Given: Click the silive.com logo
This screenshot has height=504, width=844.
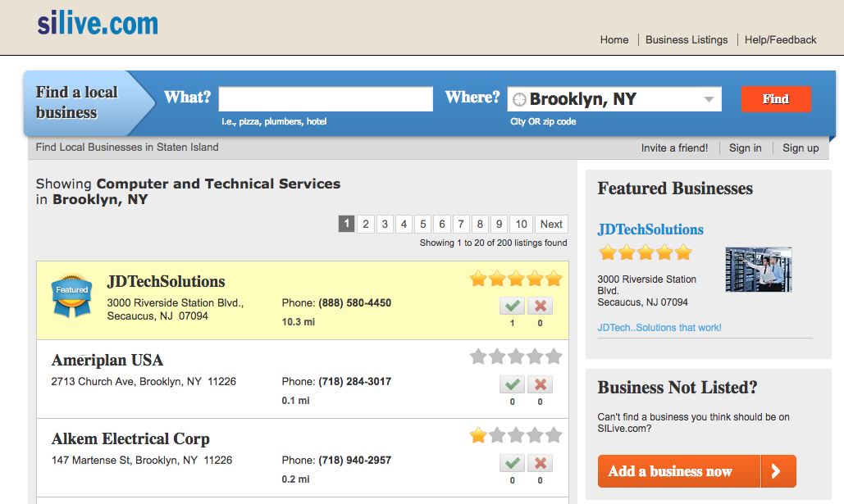Looking at the screenshot, I should pos(98,24).
